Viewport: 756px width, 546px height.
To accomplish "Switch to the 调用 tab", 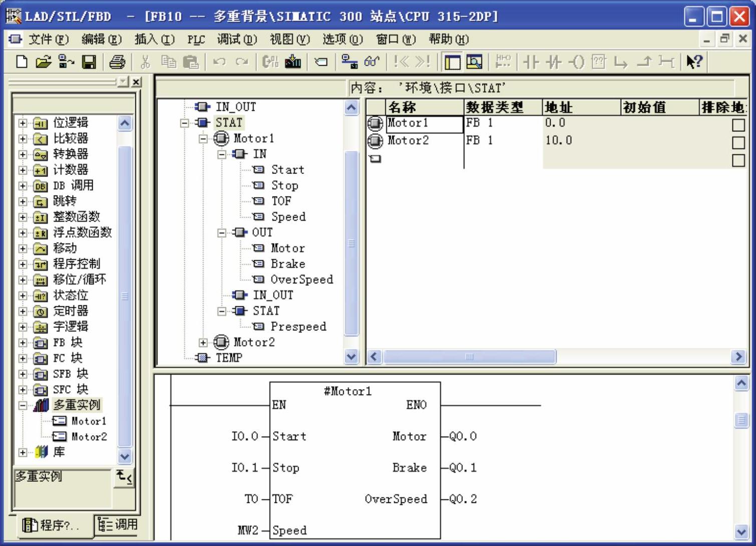I will point(118,524).
